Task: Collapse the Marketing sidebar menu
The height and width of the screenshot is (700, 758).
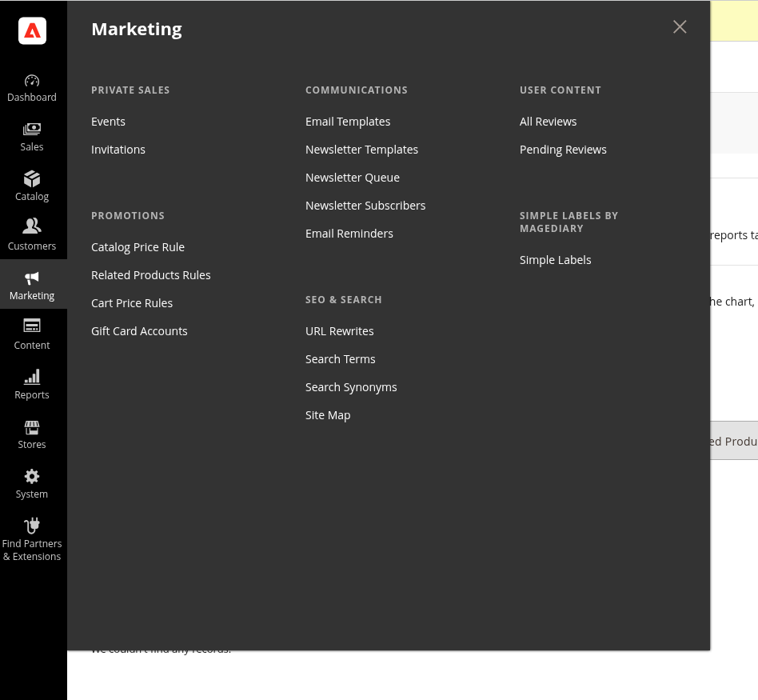Action: coord(32,286)
